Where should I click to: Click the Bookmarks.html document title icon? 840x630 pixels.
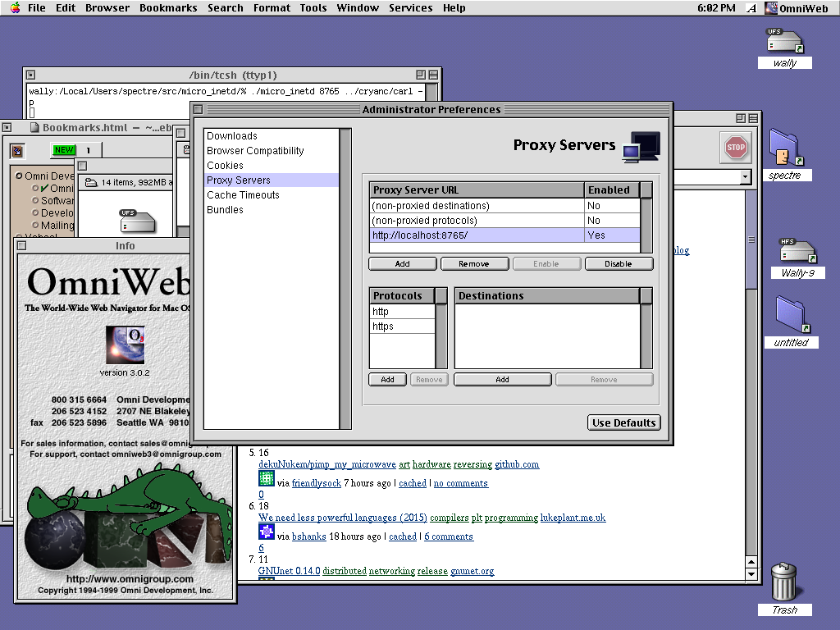click(34, 127)
